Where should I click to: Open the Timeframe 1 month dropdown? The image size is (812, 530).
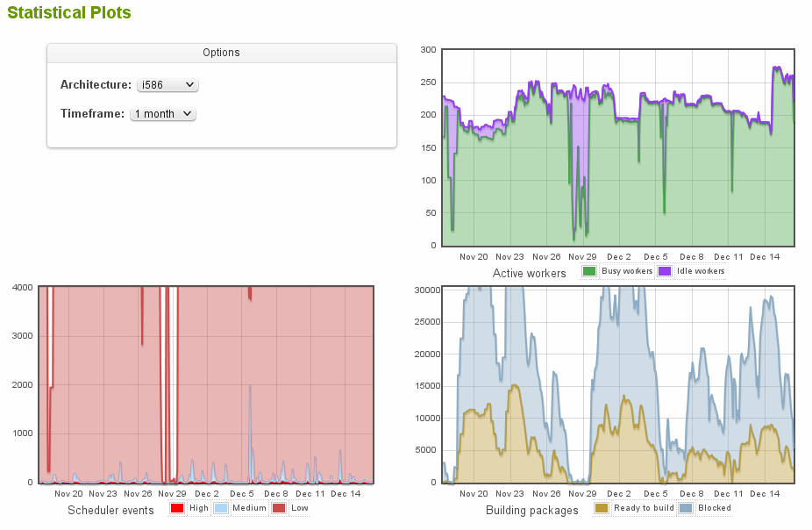coord(163,114)
